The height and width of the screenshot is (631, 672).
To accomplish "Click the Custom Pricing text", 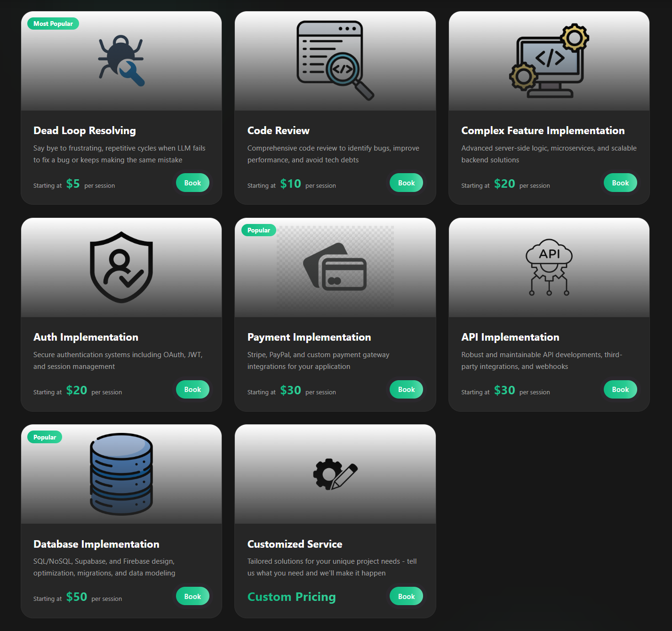I will (x=292, y=597).
